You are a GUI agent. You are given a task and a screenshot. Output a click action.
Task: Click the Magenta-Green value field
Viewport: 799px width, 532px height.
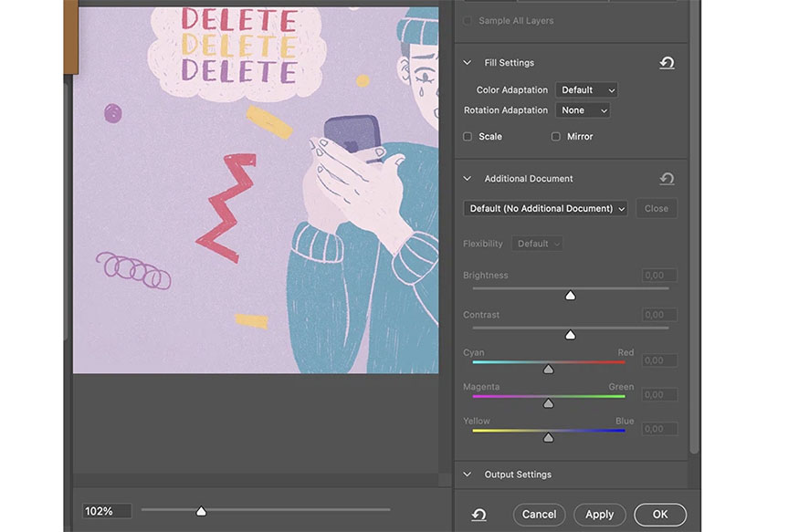tap(659, 394)
